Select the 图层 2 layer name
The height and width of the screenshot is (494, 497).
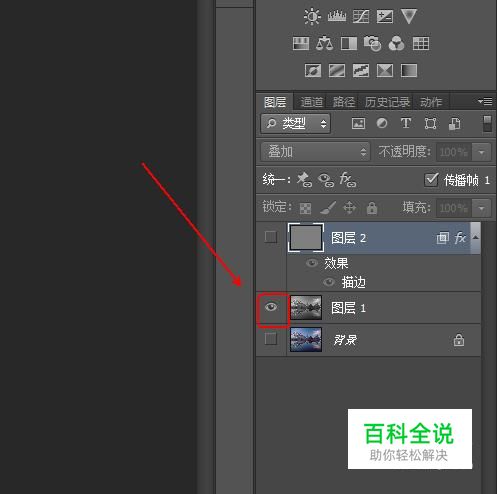[348, 238]
